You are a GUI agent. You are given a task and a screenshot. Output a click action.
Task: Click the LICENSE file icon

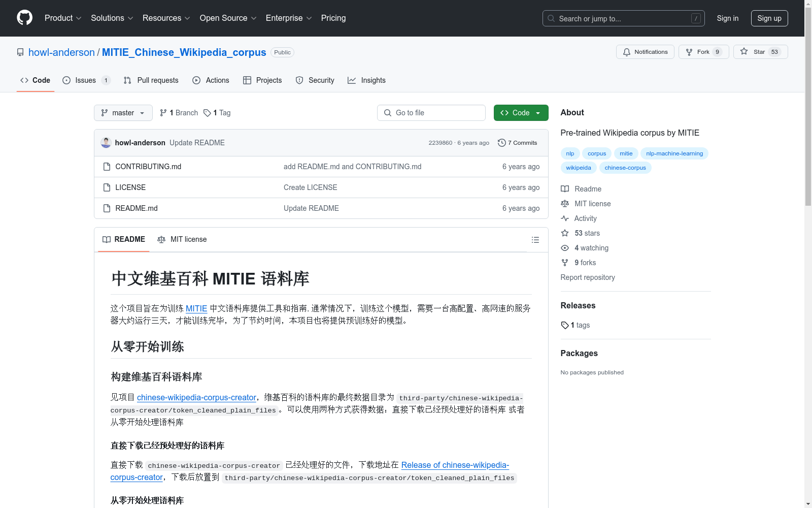pos(107,187)
